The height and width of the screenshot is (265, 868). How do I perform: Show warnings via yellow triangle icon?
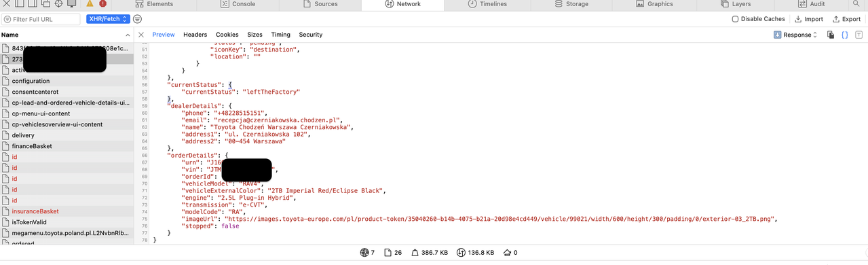point(90,3)
